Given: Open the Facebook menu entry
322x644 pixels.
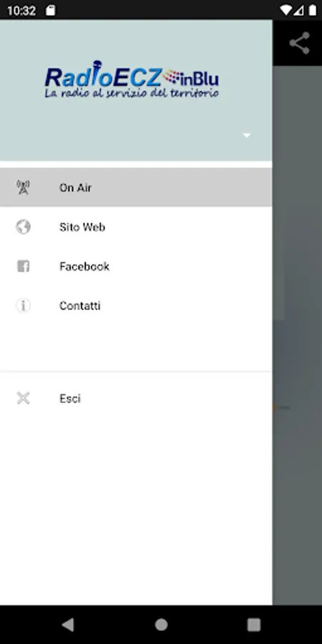Looking at the screenshot, I should [x=136, y=266].
